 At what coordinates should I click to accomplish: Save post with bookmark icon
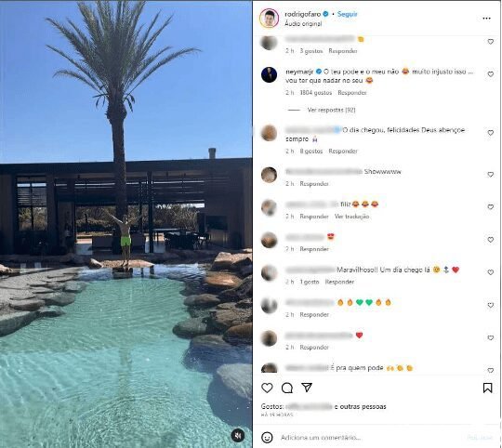488,388
